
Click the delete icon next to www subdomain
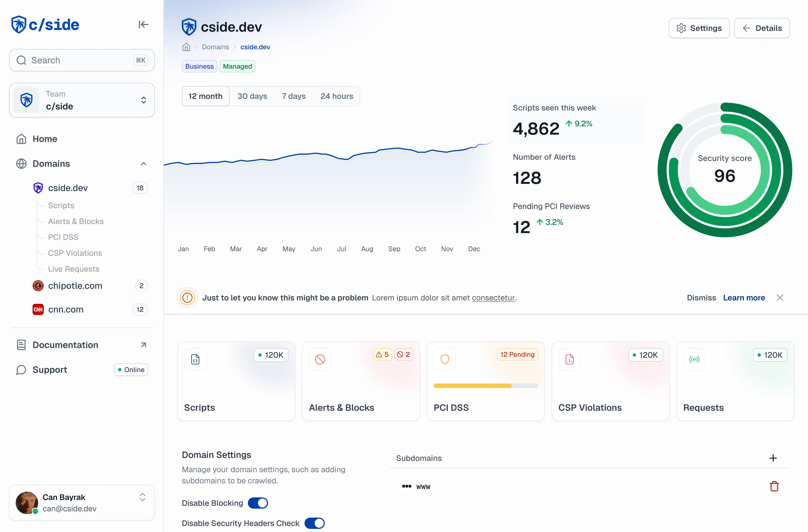click(774, 486)
